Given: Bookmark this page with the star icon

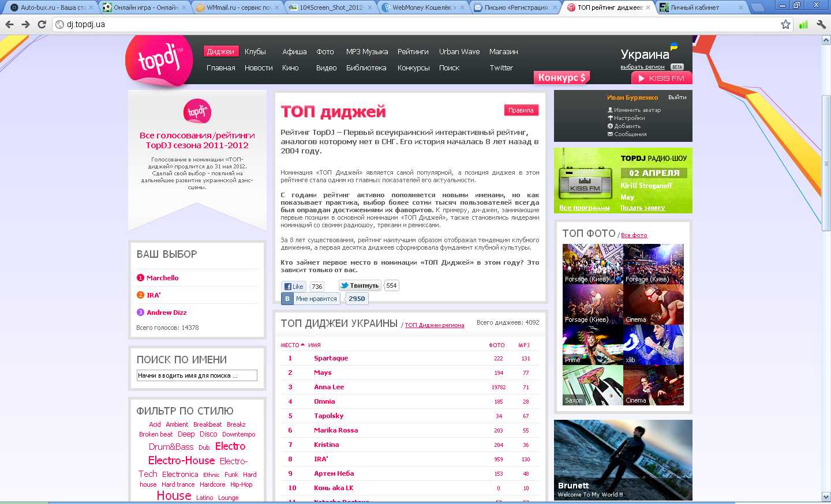Looking at the screenshot, I should click(x=785, y=24).
